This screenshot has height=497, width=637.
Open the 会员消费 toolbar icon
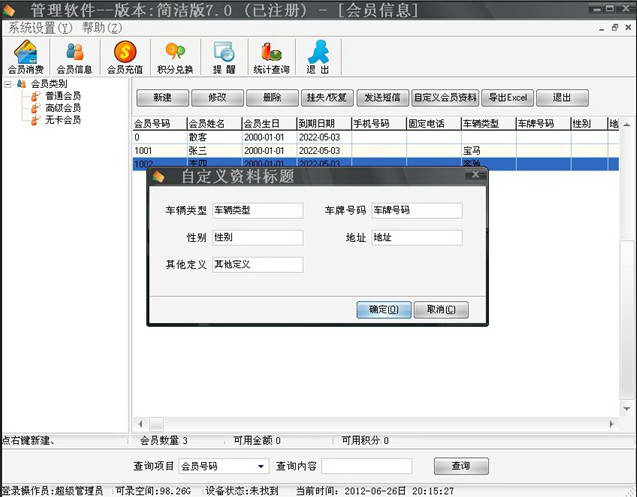[26, 57]
